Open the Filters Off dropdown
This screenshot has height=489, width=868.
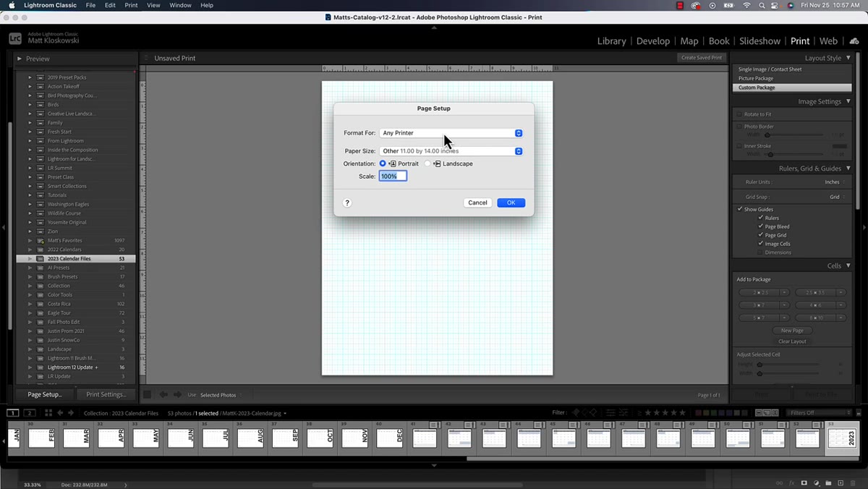point(820,412)
